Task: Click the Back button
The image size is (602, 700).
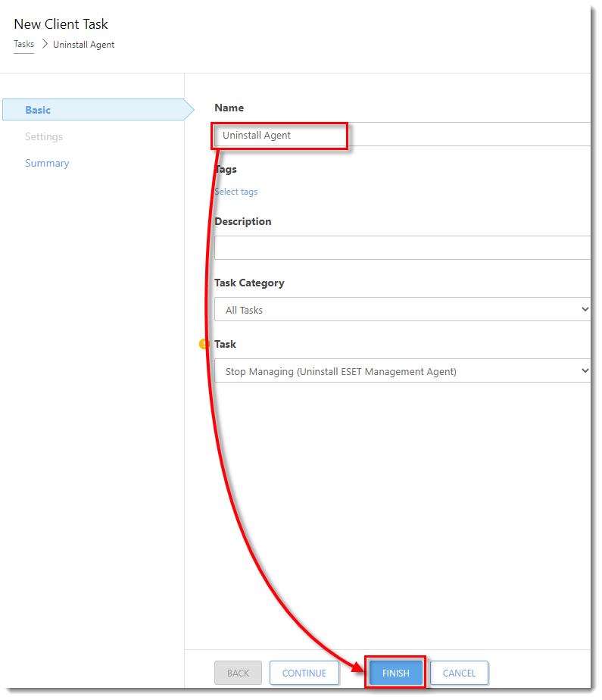Action: coord(238,673)
